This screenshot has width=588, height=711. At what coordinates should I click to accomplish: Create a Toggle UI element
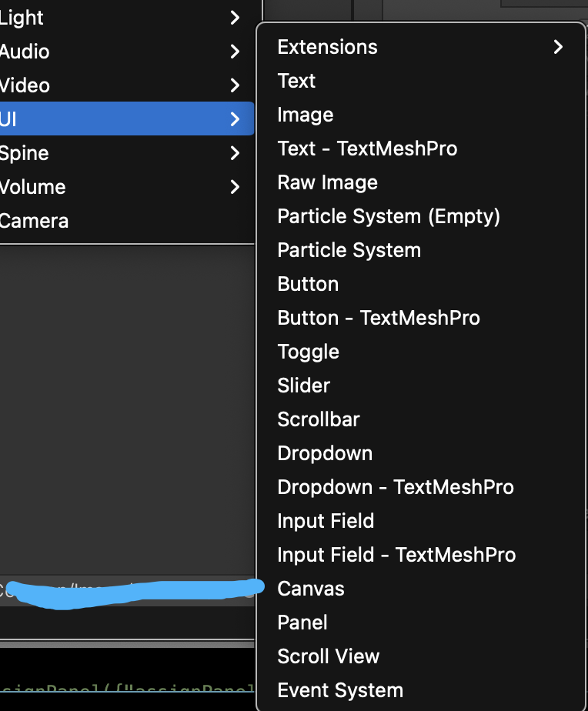308,352
